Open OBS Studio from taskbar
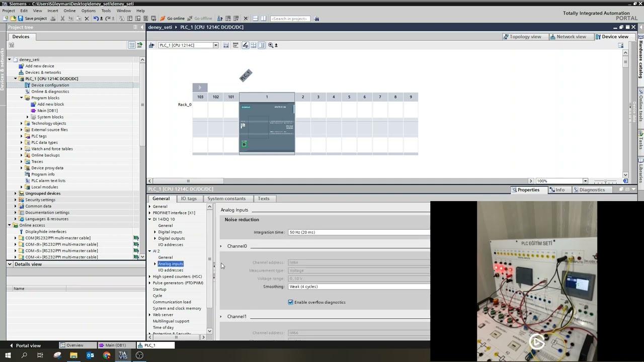644x362 pixels. (x=139, y=355)
